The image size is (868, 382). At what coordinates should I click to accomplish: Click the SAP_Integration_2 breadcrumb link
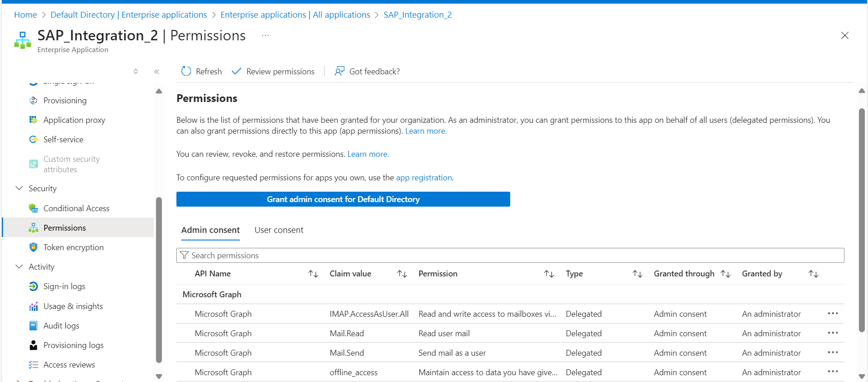tap(418, 15)
